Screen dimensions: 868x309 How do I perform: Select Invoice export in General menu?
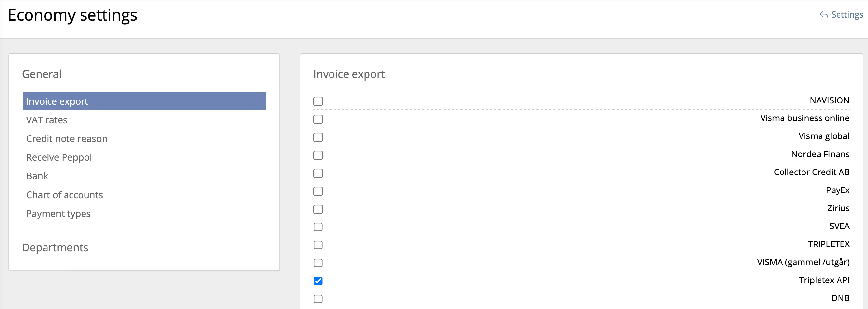(144, 101)
